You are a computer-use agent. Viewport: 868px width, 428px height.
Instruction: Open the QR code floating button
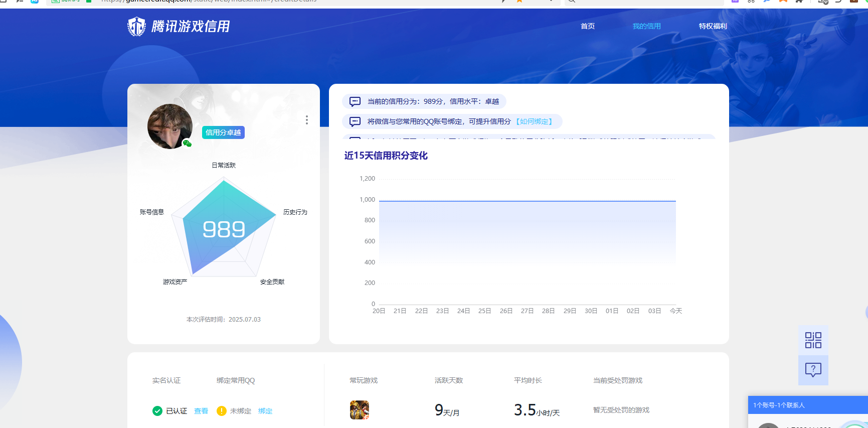coord(813,340)
